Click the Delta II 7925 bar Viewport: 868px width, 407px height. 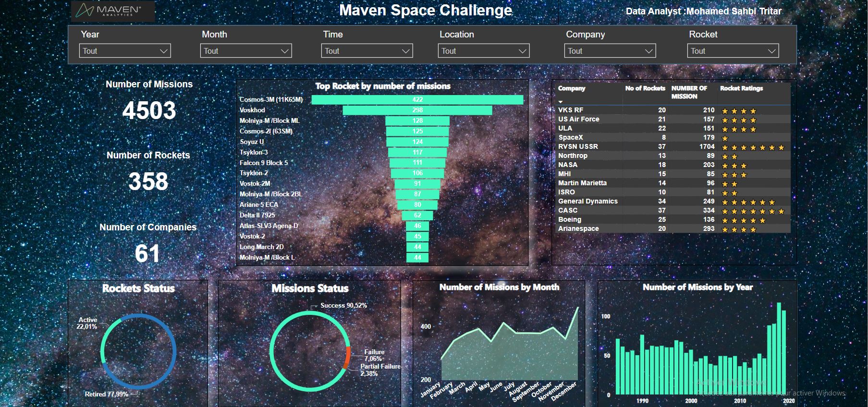click(x=417, y=215)
